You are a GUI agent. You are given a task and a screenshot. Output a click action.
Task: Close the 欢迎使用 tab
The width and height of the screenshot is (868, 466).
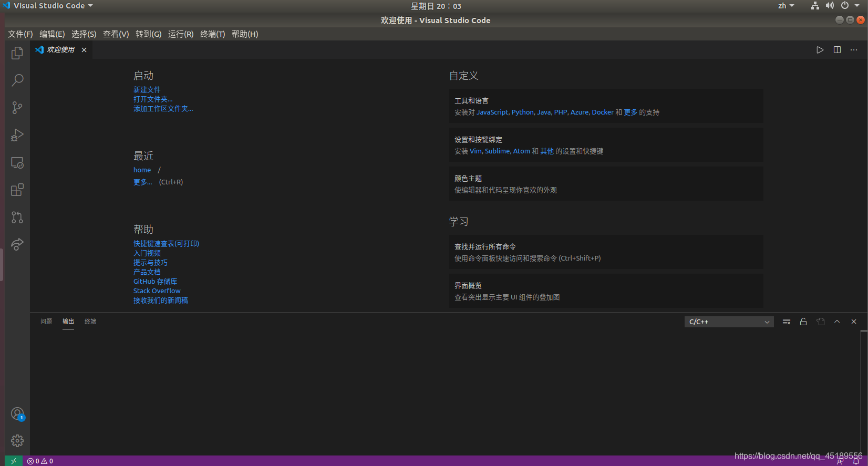coord(84,50)
